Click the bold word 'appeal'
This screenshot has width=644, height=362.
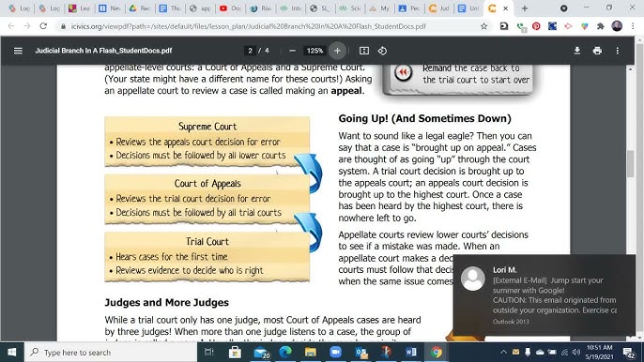pyautogui.click(x=346, y=91)
